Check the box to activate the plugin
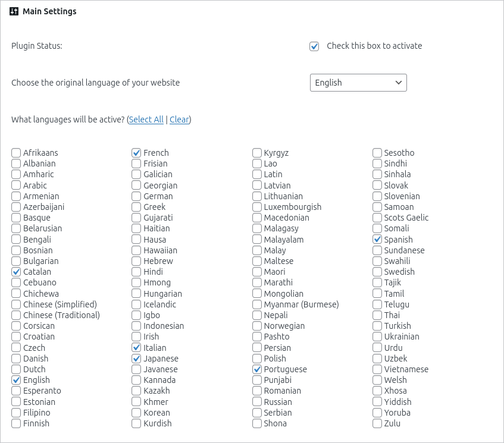The height and width of the screenshot is (443, 504). pos(314,46)
